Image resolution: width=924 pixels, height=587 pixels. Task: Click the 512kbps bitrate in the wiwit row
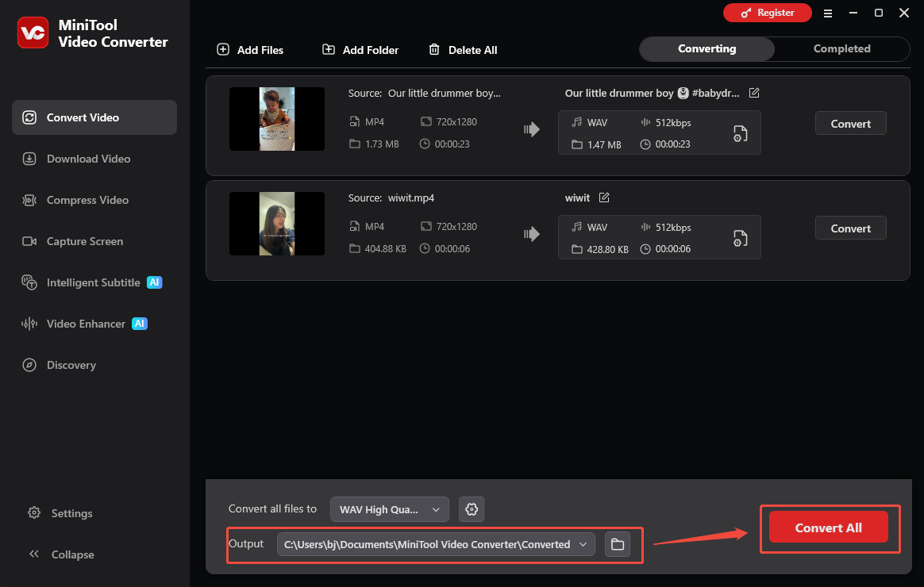[x=674, y=228]
